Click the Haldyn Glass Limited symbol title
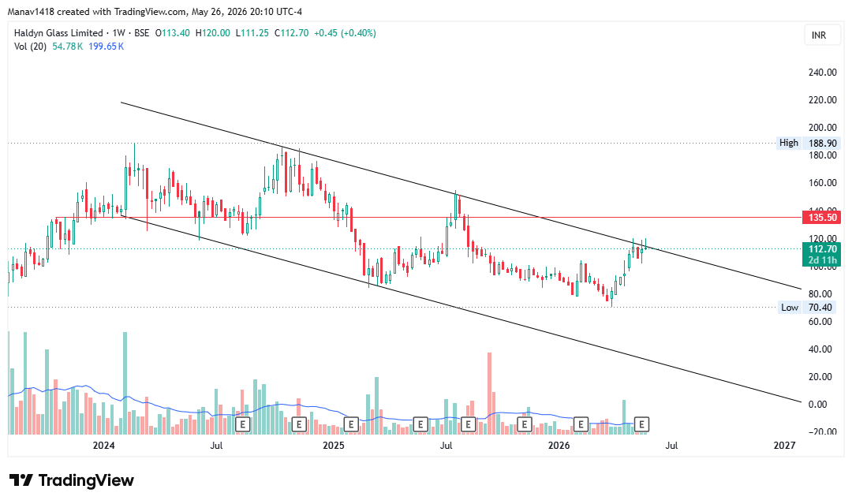Image resolution: width=852 pixels, height=504 pixels. 58,33
